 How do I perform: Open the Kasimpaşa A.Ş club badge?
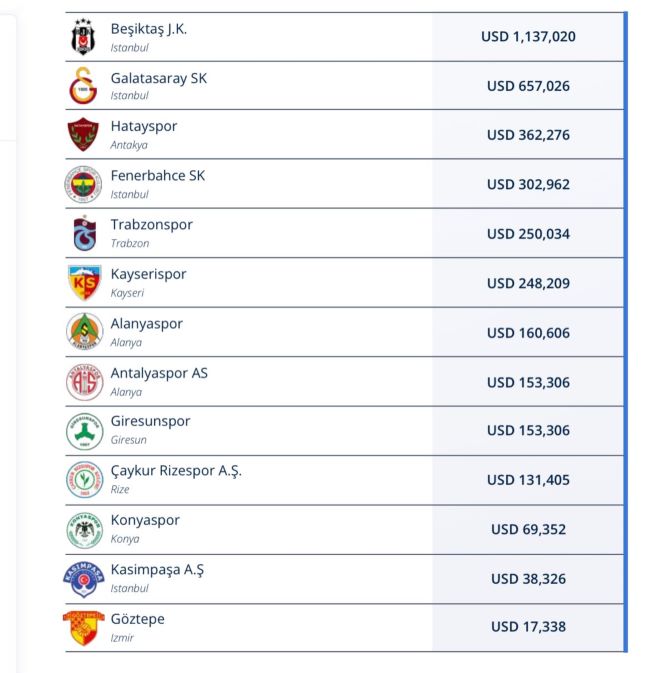(x=84, y=579)
